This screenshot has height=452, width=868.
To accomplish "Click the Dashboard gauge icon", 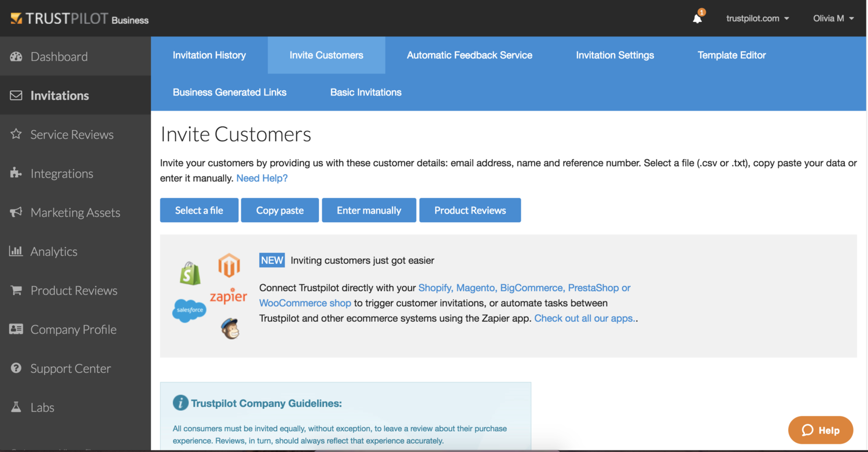I will [16, 56].
